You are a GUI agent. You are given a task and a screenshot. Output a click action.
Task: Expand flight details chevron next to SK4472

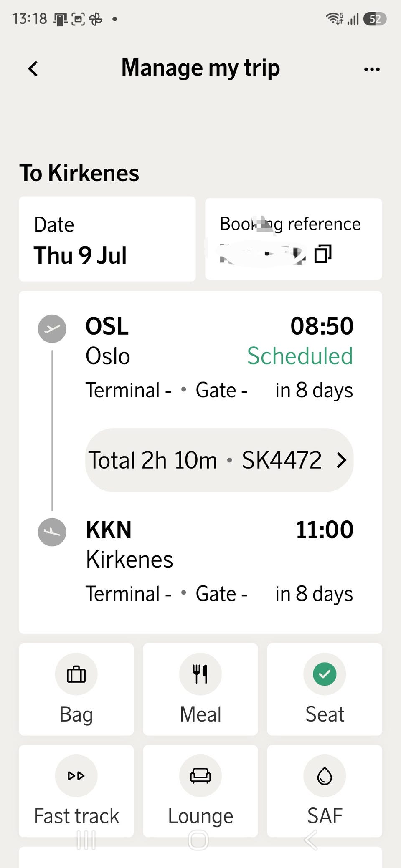click(342, 460)
